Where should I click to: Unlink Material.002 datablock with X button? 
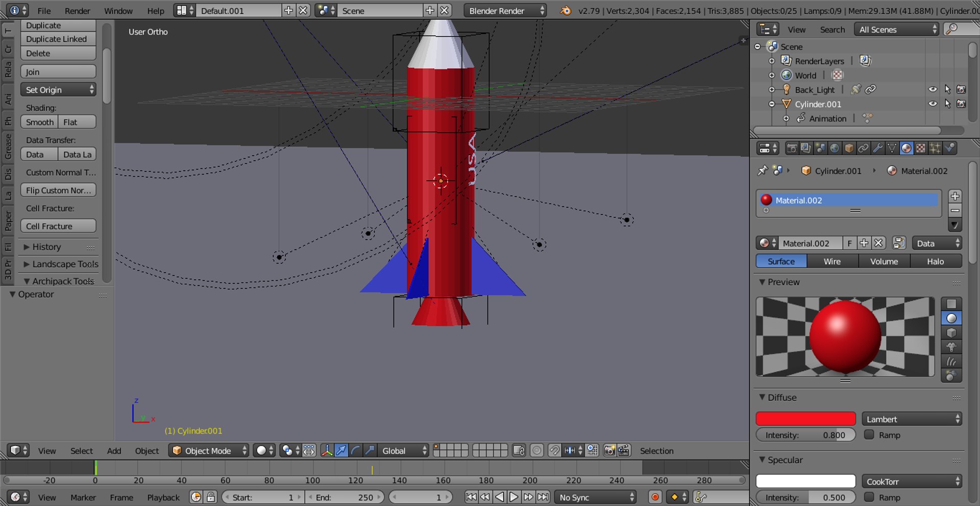pos(878,243)
